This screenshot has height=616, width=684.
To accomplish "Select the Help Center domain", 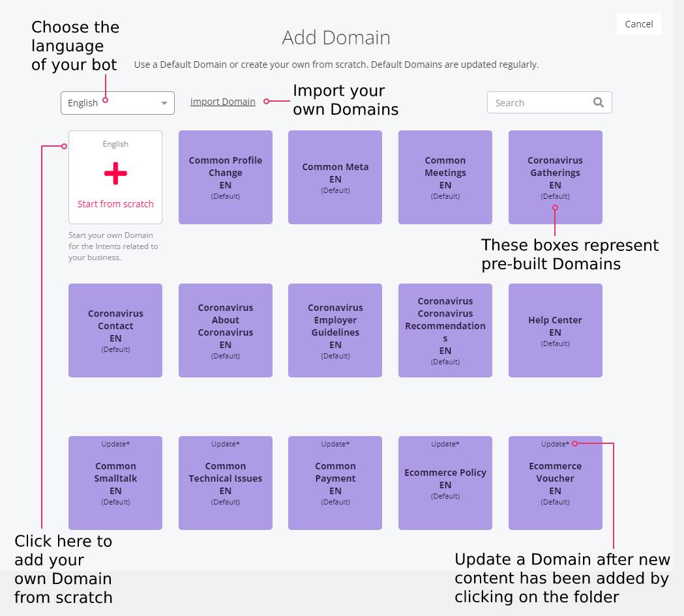I will coord(555,330).
